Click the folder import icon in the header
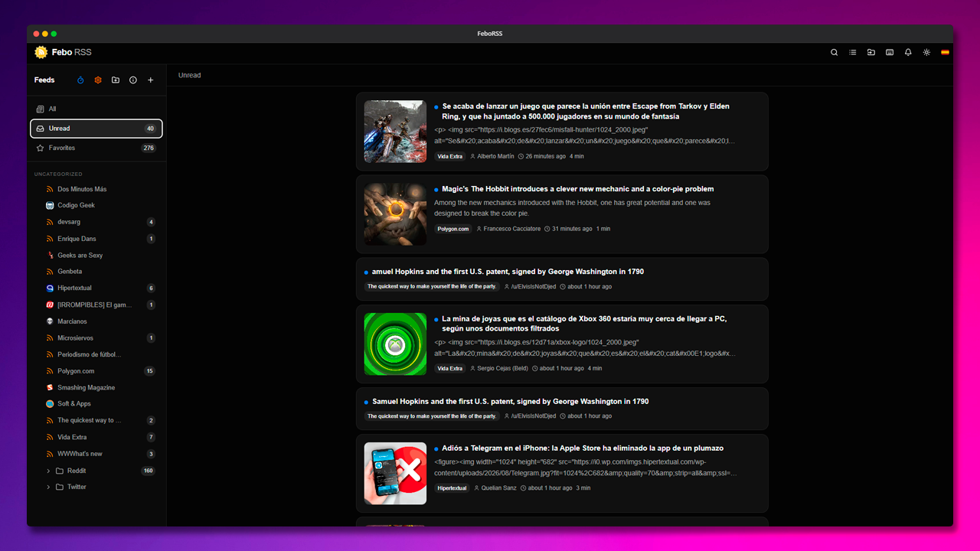 tap(871, 53)
